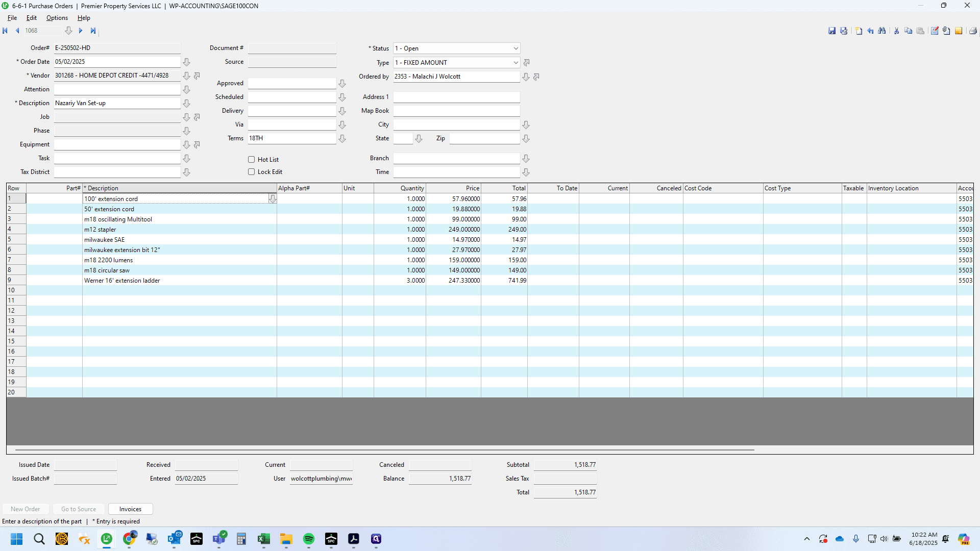Click the Save and Print icon
Image resolution: width=980 pixels, height=551 pixels.
click(844, 31)
